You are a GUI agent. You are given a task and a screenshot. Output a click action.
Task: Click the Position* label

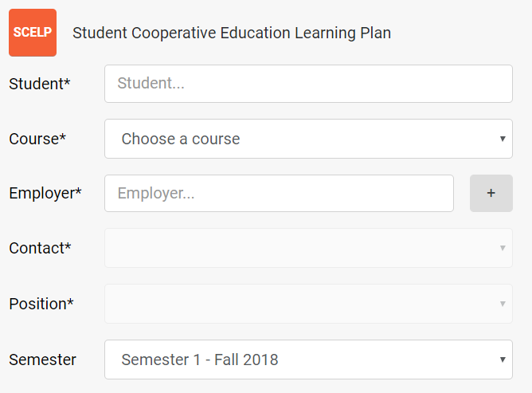tap(41, 304)
